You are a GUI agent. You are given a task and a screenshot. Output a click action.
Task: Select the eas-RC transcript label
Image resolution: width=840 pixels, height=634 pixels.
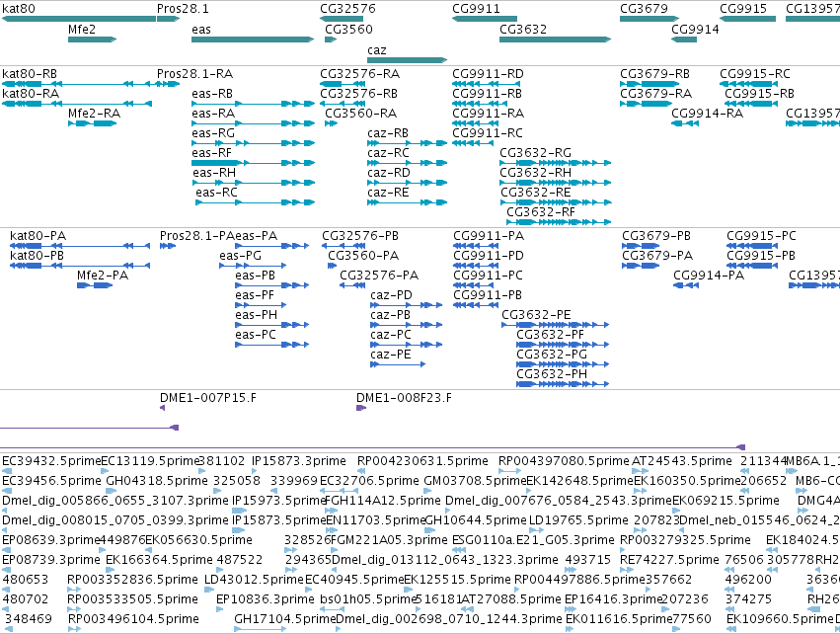[216, 193]
